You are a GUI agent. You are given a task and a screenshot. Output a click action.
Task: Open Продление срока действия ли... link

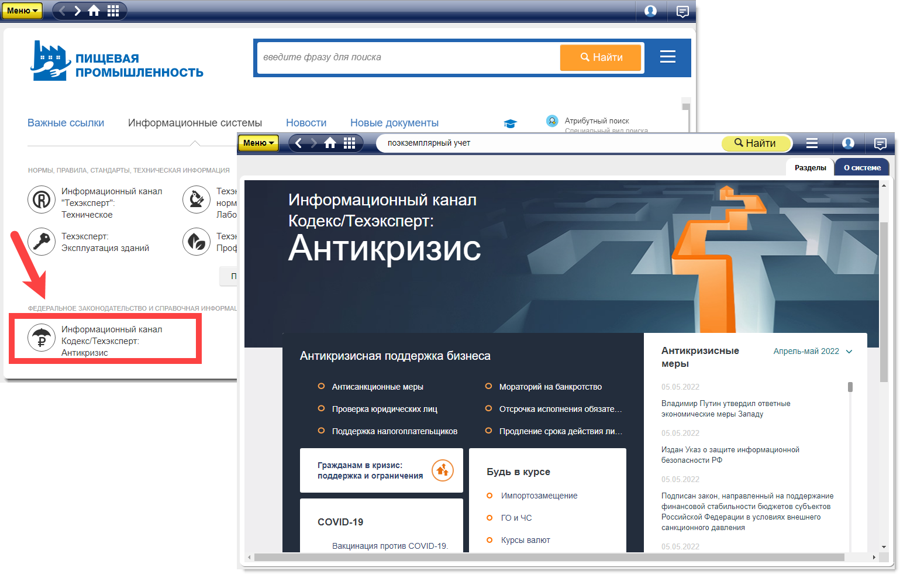tap(560, 431)
